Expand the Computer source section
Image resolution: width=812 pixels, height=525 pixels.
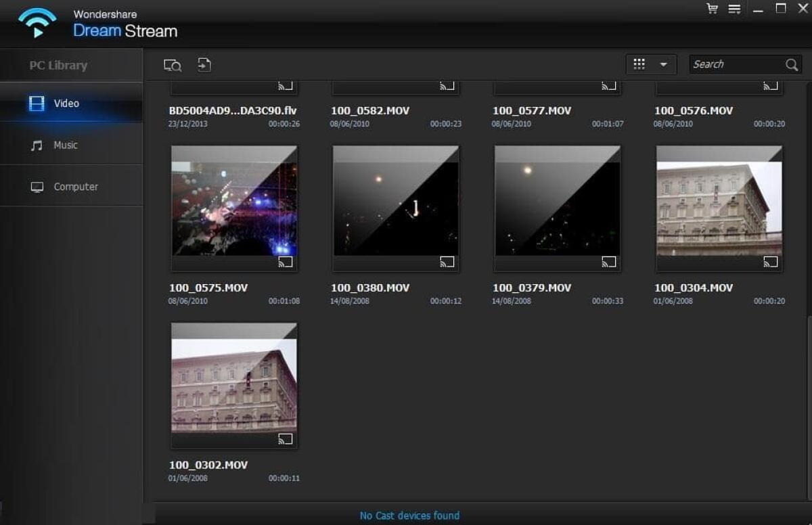[75, 186]
